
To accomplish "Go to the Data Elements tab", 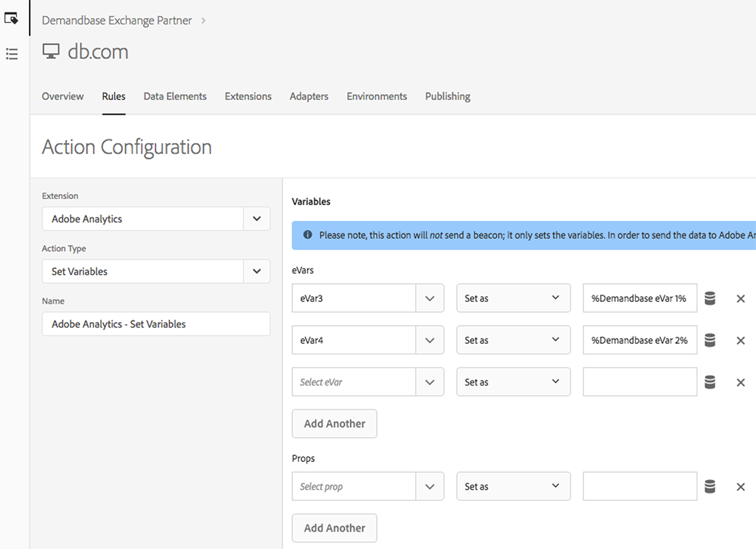I will point(175,97).
